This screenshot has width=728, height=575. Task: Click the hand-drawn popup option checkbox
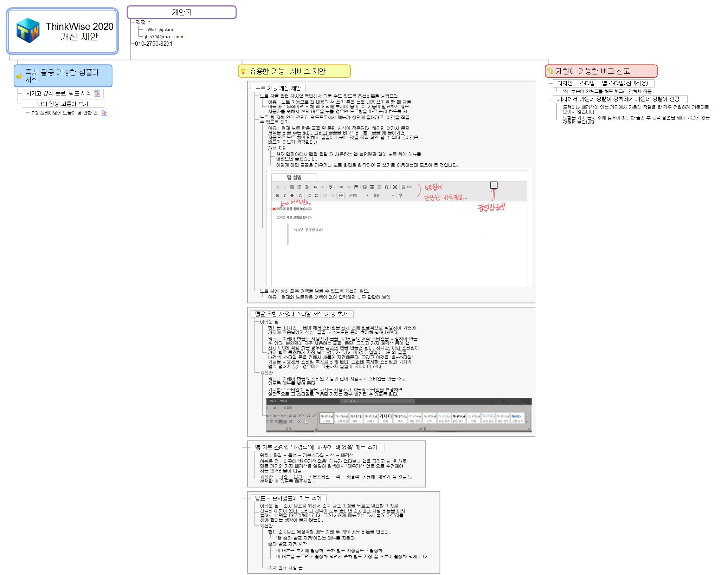tap(494, 185)
